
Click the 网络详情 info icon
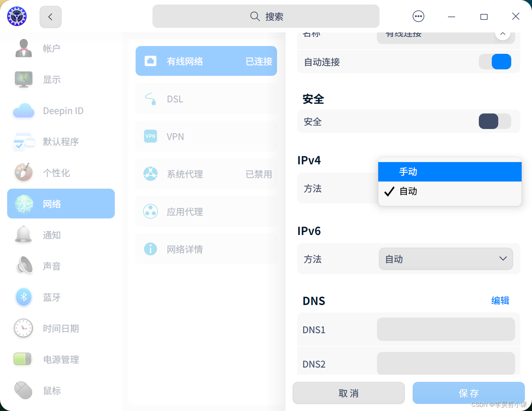click(151, 249)
